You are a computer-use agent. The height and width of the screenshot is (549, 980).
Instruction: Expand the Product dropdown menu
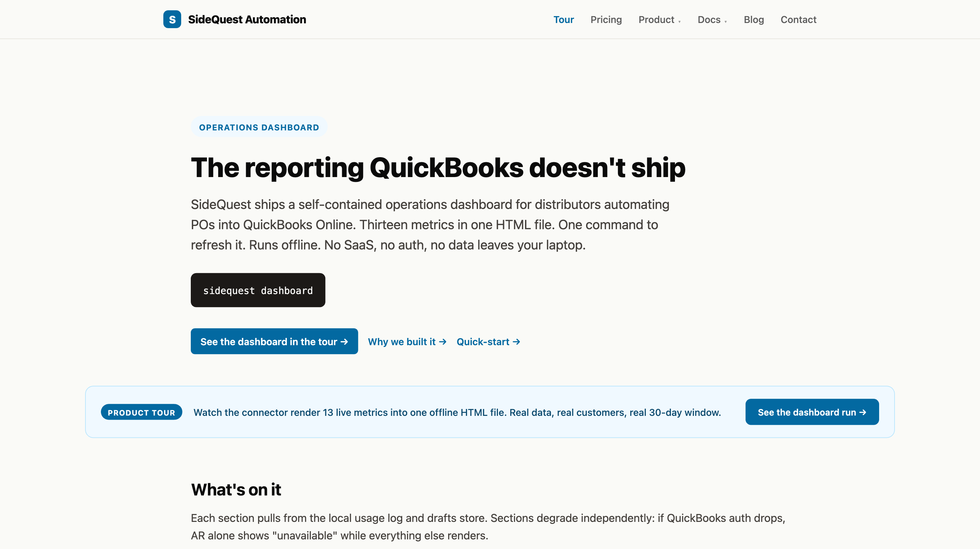point(660,20)
